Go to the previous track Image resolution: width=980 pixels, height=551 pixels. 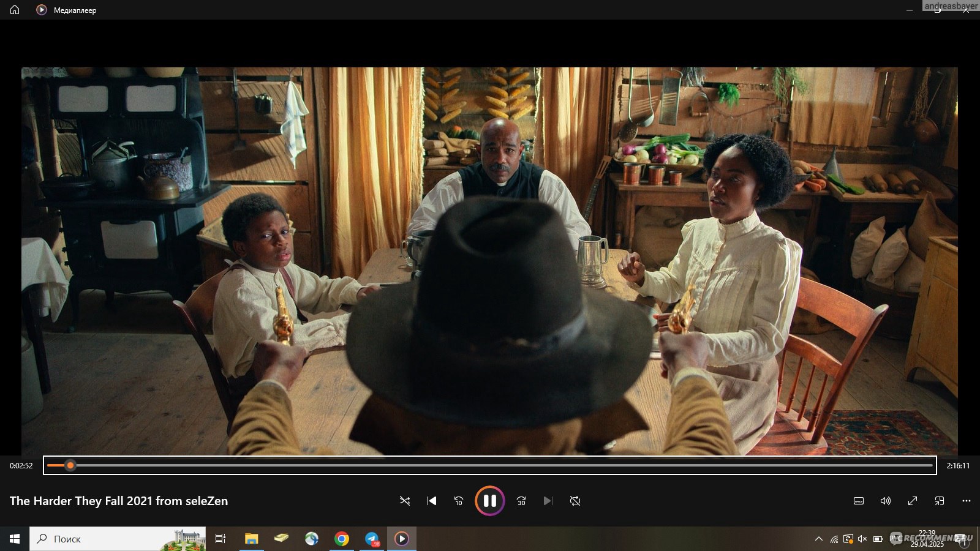point(432,501)
